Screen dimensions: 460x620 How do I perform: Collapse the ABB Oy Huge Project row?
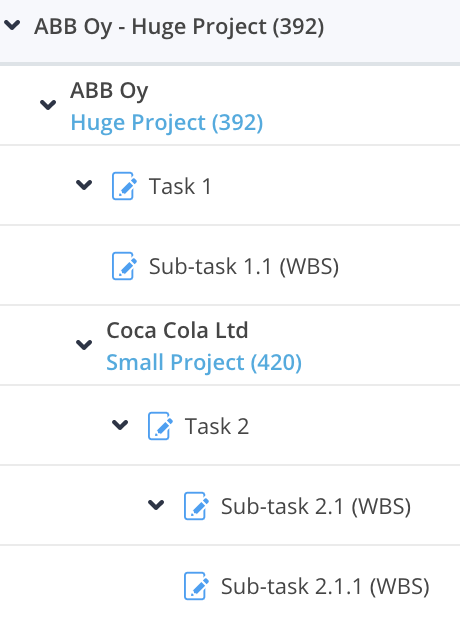[48, 105]
